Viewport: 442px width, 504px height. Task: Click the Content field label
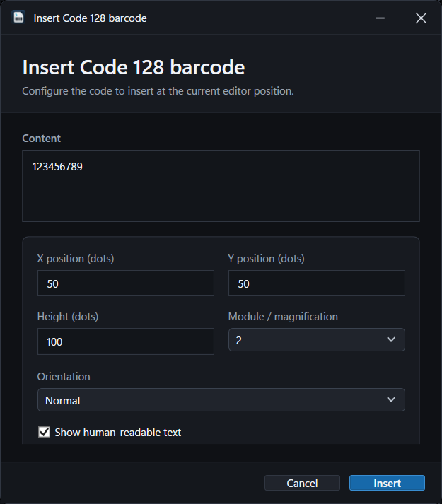(x=41, y=139)
